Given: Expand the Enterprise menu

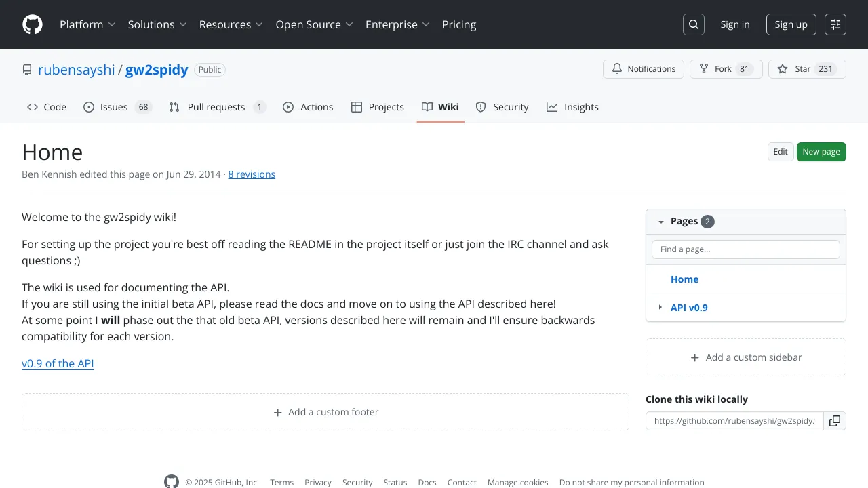Looking at the screenshot, I should [397, 24].
